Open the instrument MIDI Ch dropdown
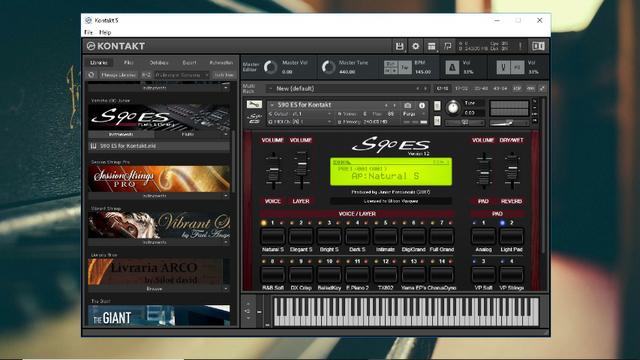The image size is (640, 360). click(300, 122)
